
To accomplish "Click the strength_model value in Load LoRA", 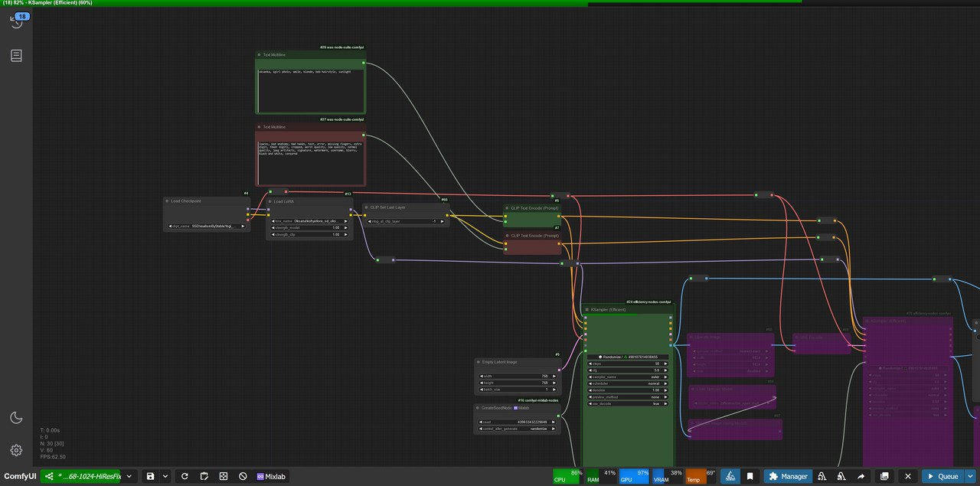I will pos(309,227).
